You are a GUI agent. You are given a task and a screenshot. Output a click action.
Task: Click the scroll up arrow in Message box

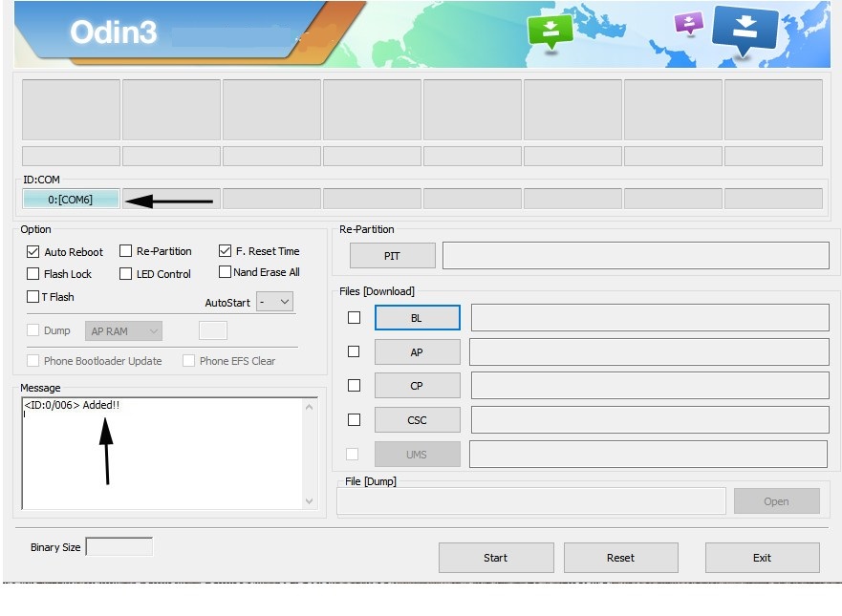coord(310,407)
